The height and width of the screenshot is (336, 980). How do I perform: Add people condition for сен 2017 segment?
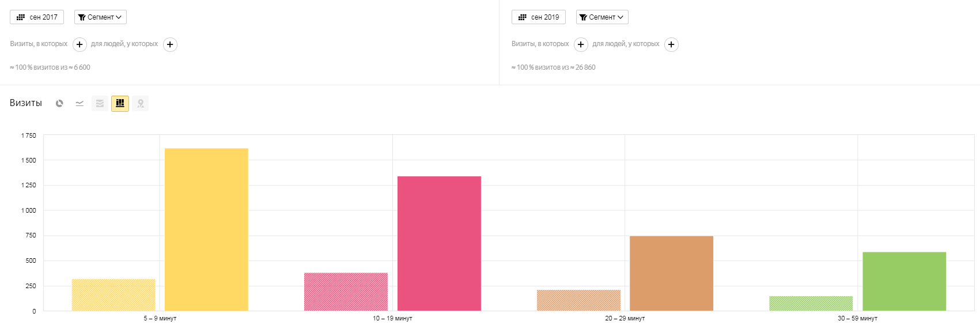point(170,44)
